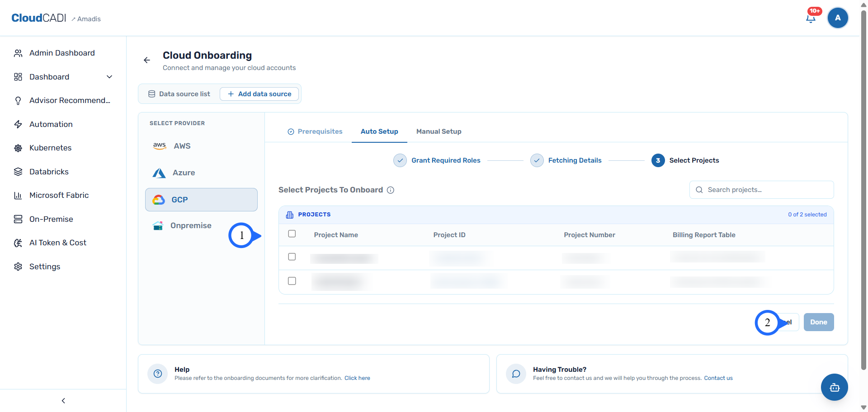The image size is (868, 412).
Task: Check the second project row checkbox
Action: [x=292, y=281]
